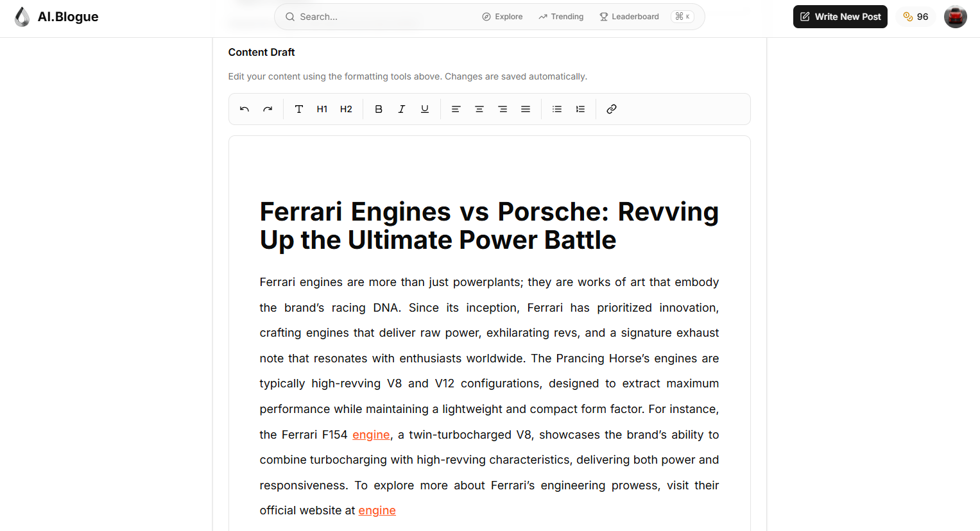
Task: Apply Heading 1 formatting
Action: 322,109
